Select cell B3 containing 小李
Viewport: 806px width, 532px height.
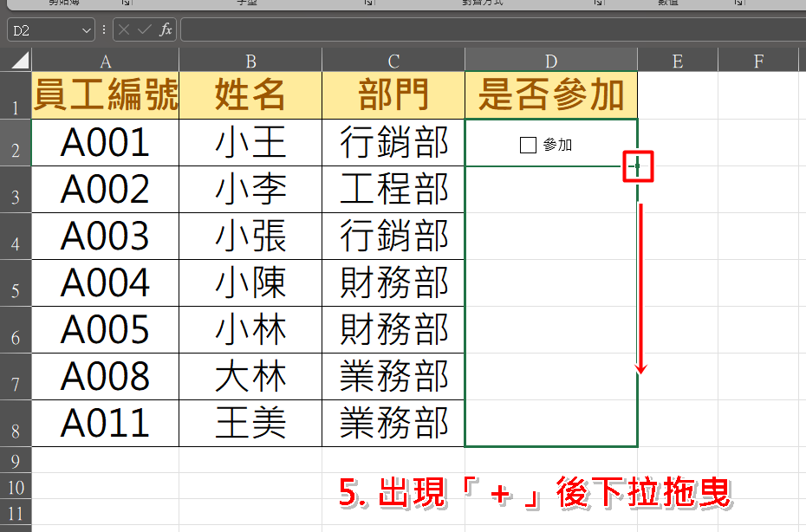250,190
